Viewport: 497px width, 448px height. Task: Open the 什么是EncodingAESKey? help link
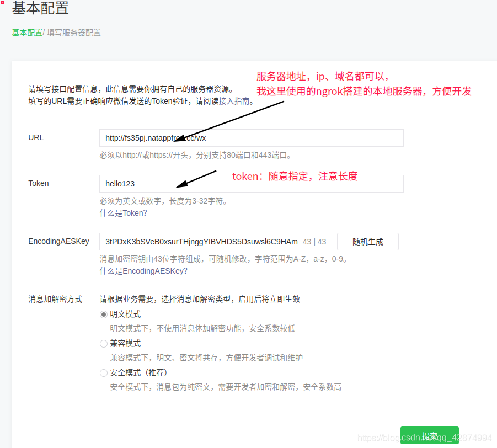pos(143,271)
